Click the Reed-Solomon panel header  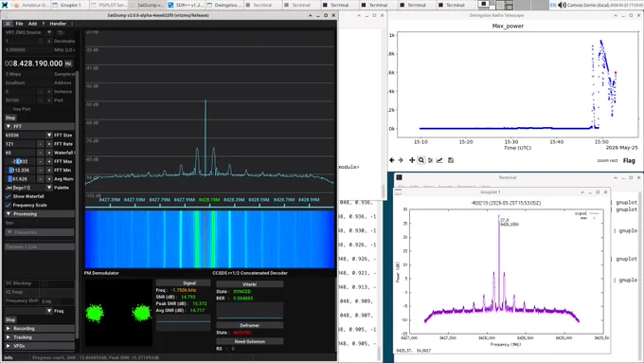point(249,341)
